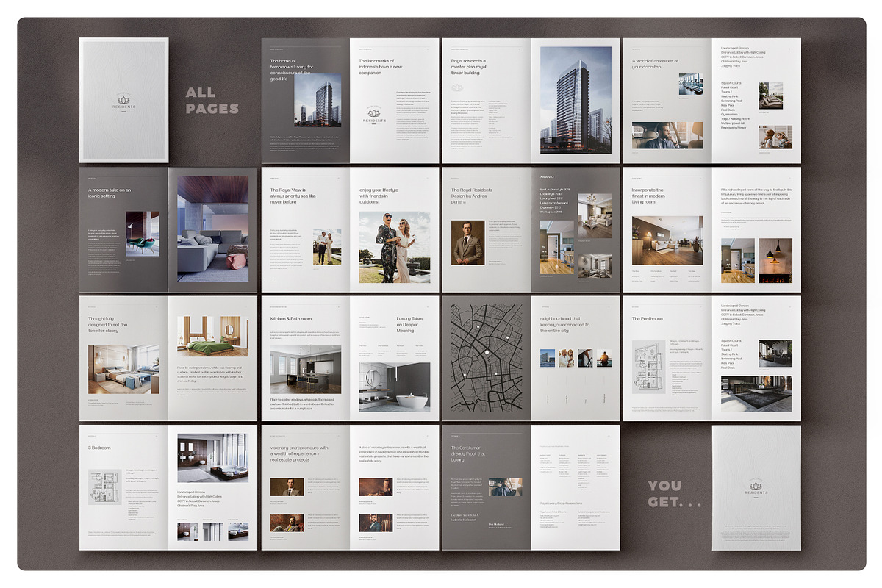Viewport: 882px width, 588px height.
Task: Select heading 'visionary entrepreneurs with a wealth of experience'
Action: click(x=299, y=453)
